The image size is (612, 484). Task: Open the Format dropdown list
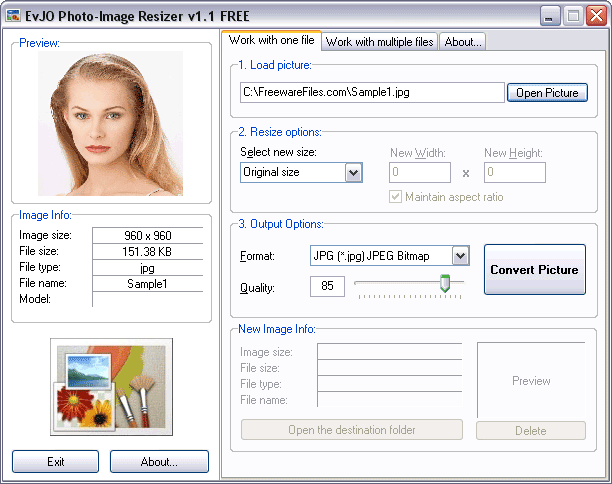point(459,256)
